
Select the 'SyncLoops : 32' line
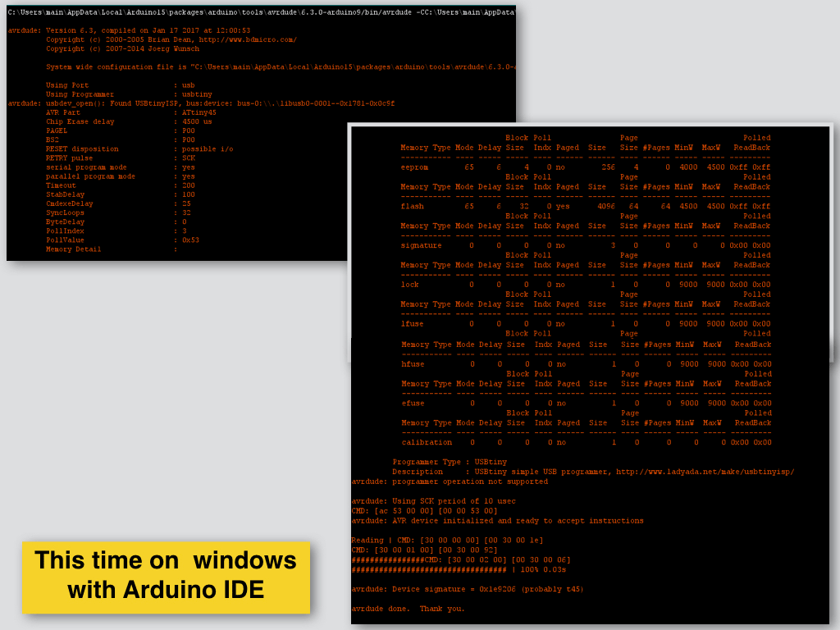click(118, 212)
